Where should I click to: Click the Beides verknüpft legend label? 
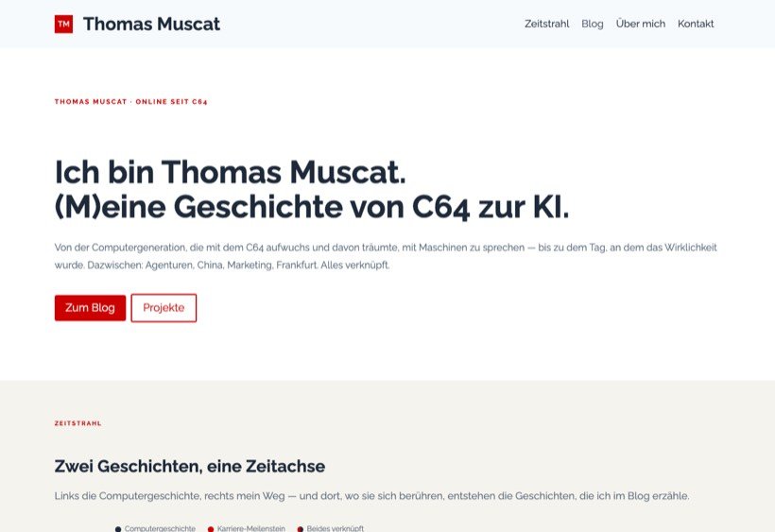pos(336,528)
